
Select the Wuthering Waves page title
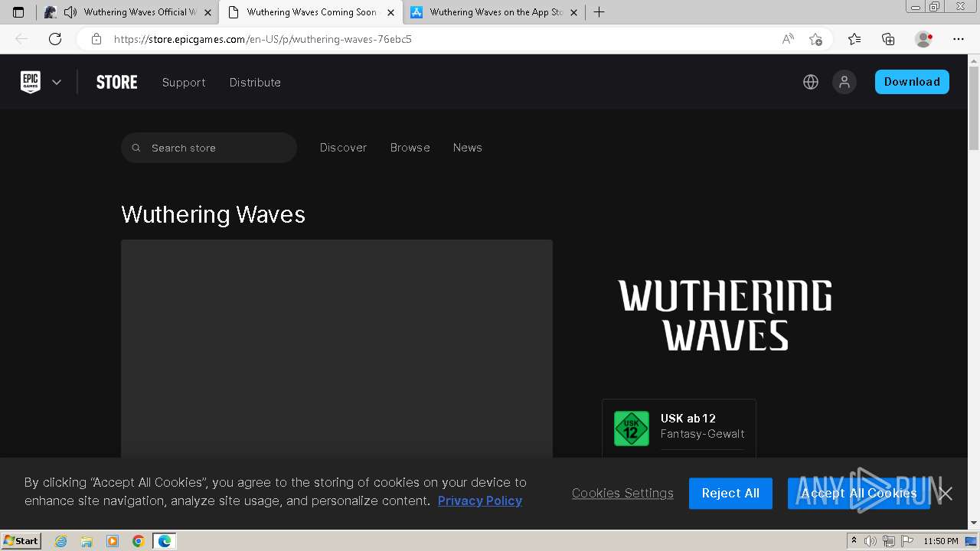213,214
